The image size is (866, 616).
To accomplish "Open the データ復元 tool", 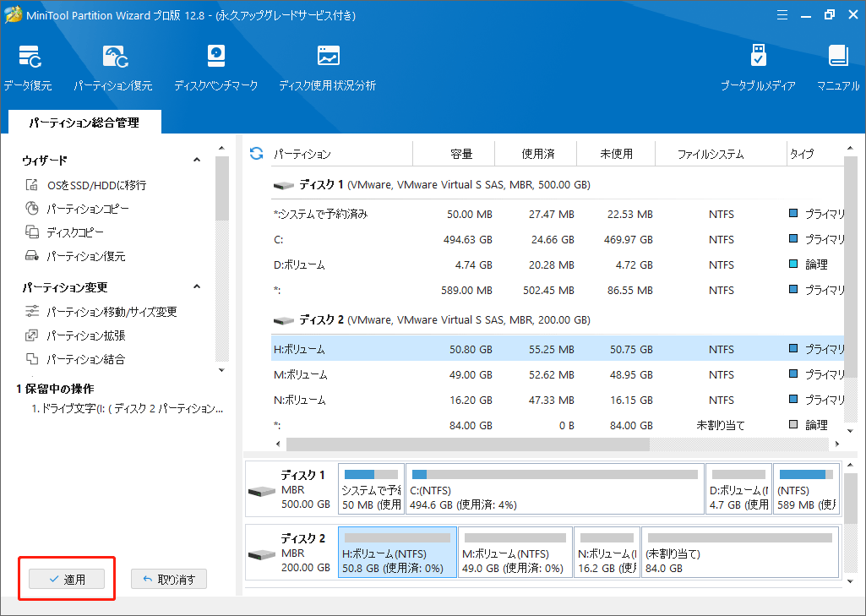I will point(28,68).
